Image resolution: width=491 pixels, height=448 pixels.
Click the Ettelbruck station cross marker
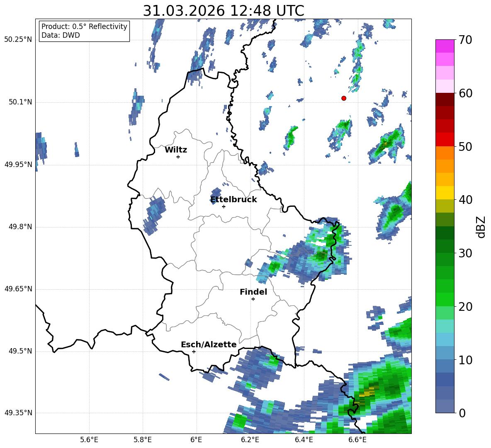tap(224, 206)
